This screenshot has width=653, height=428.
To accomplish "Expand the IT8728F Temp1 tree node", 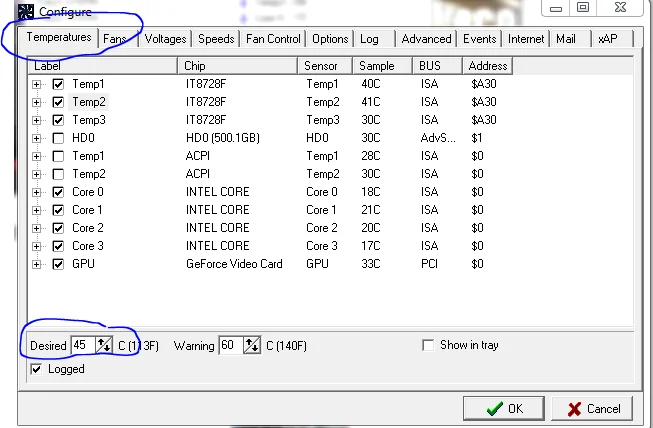I will [36, 84].
